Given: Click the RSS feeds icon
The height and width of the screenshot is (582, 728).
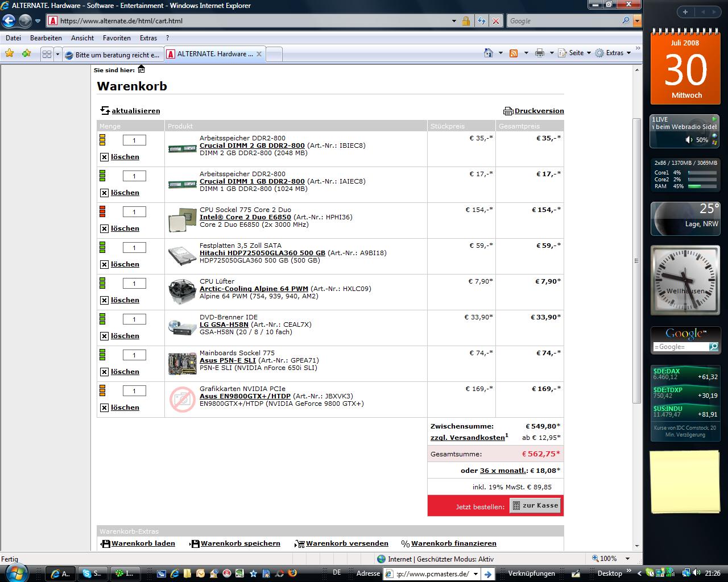Looking at the screenshot, I should point(513,53).
